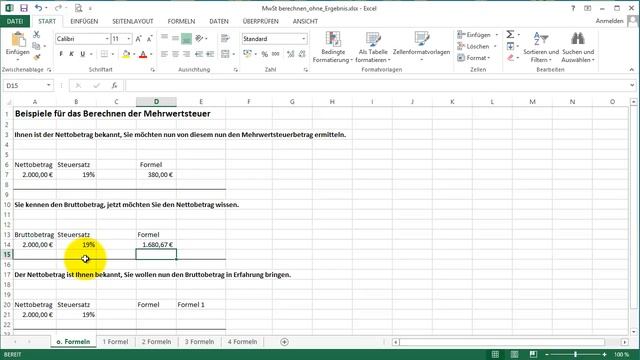Open the DATEN ribbon tab
The height and width of the screenshot is (360, 640).
point(219,21)
